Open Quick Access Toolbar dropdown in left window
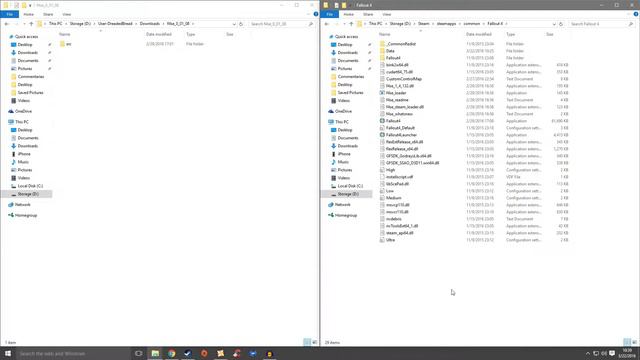Screen dimensions: 640x360 (x=30, y=5)
